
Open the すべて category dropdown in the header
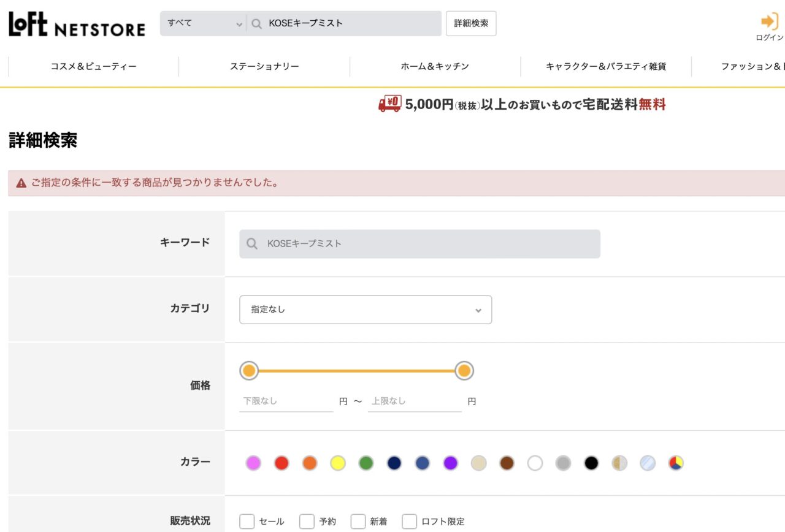tap(204, 23)
